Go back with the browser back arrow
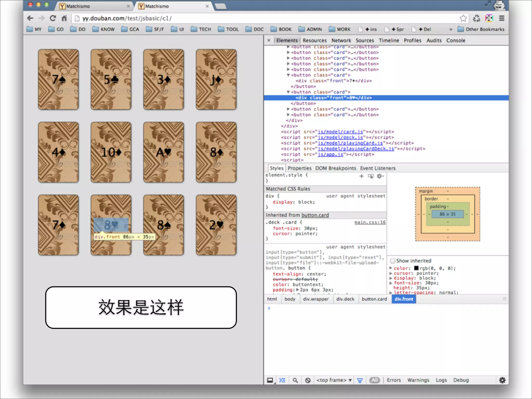The height and width of the screenshot is (399, 532). tap(30, 18)
